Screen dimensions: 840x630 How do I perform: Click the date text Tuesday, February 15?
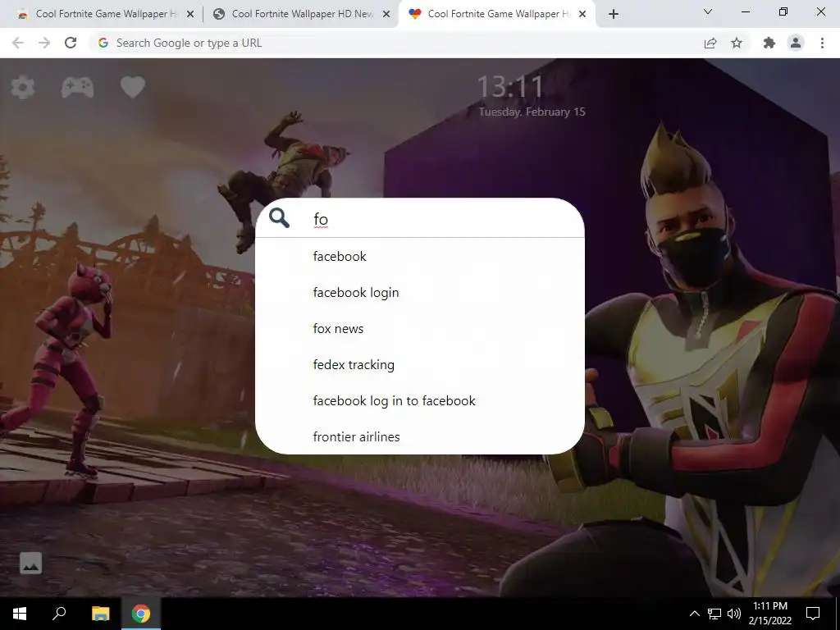pyautogui.click(x=532, y=112)
